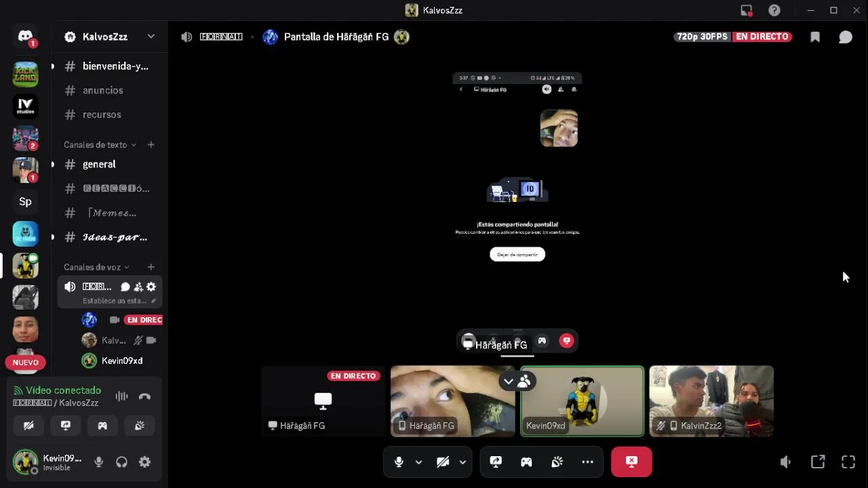
Task: Open the Ideas-par channel
Action: (110, 237)
